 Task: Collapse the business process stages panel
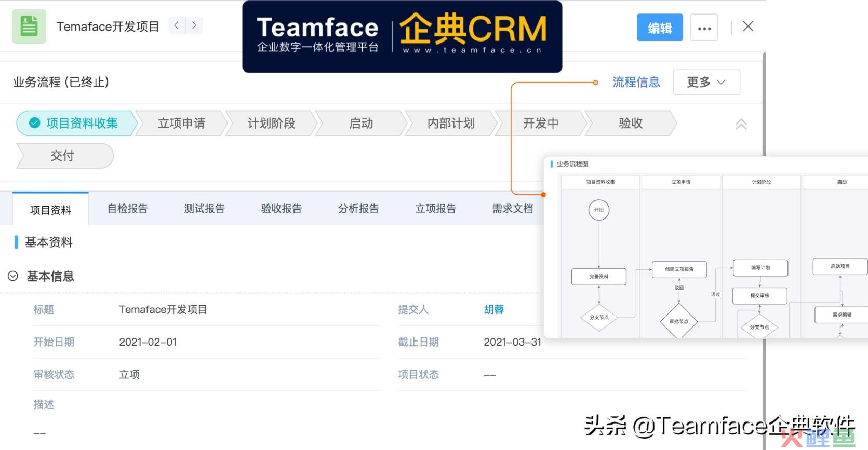741,124
